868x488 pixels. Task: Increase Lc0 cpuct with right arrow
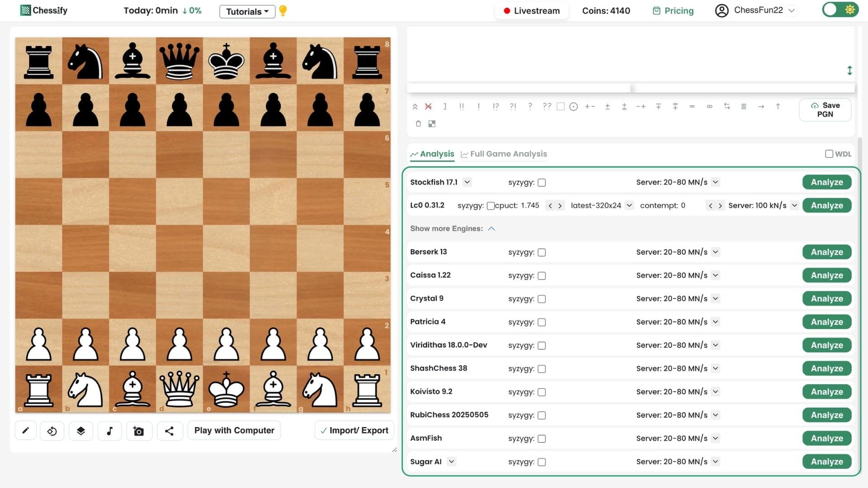click(x=560, y=206)
